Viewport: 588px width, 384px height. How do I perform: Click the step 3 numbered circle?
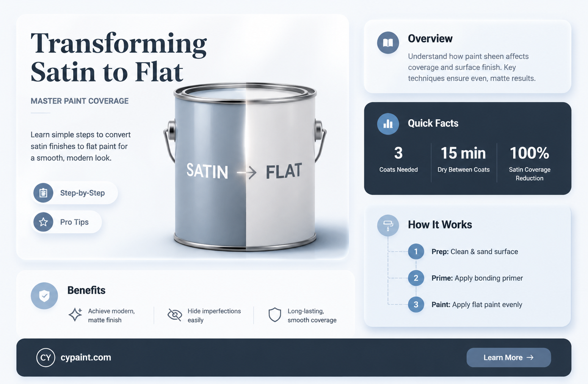coord(416,304)
